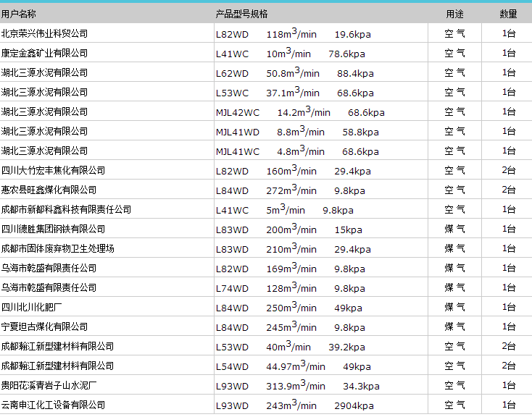Click the 数量 column header
The width and height of the screenshot is (532, 417).
click(508, 14)
